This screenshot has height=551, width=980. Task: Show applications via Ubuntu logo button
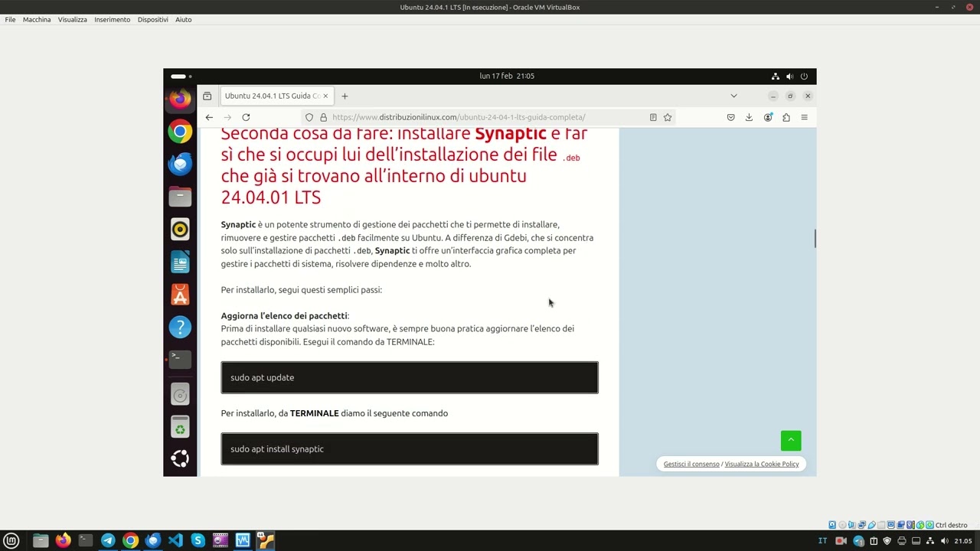coord(180,458)
